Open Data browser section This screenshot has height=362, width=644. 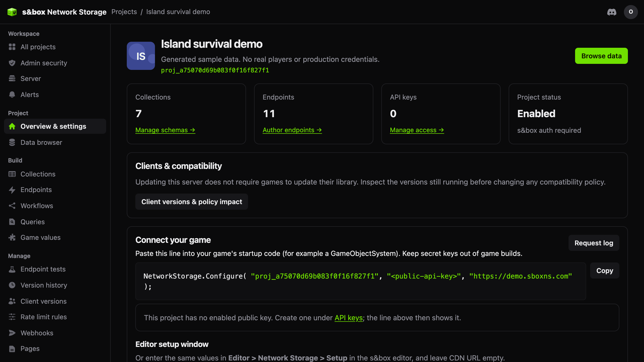point(55,142)
